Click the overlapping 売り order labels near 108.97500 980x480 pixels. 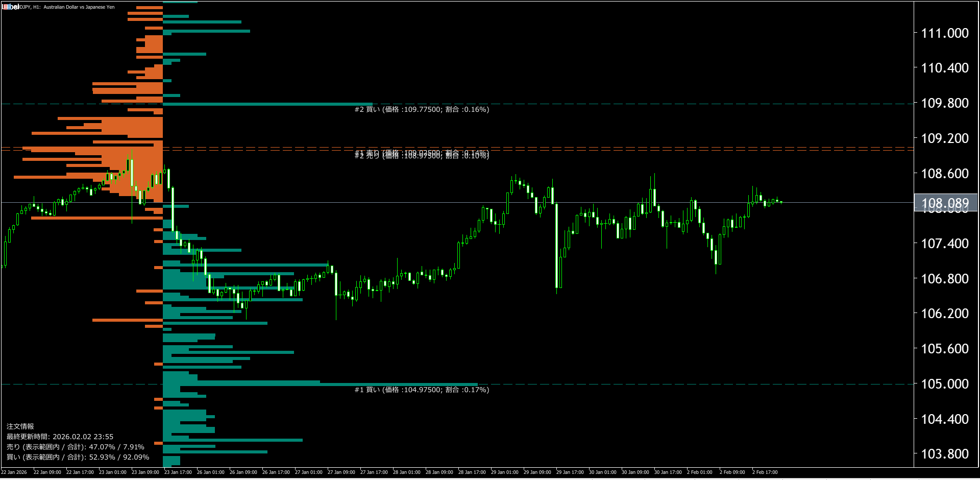point(422,154)
